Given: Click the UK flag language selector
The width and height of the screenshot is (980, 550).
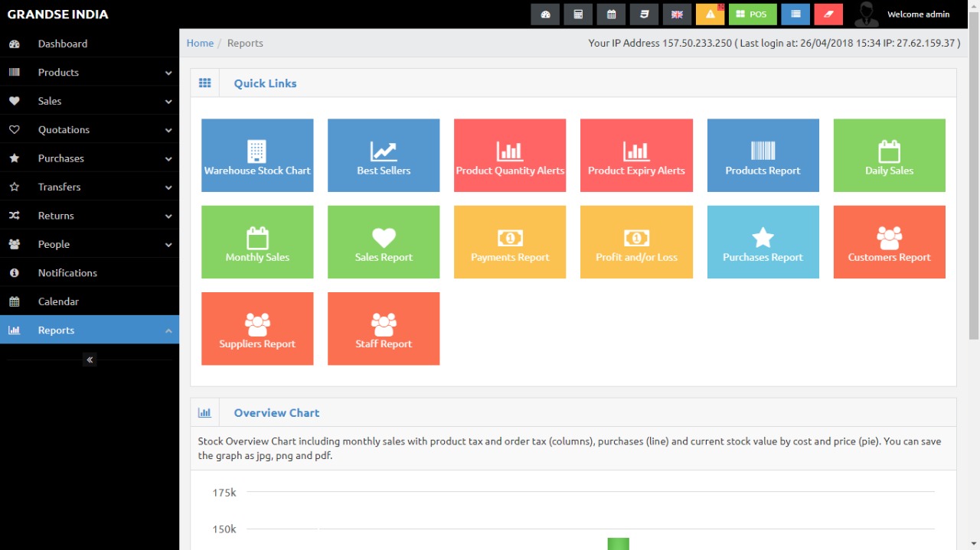Looking at the screenshot, I should pos(677,15).
